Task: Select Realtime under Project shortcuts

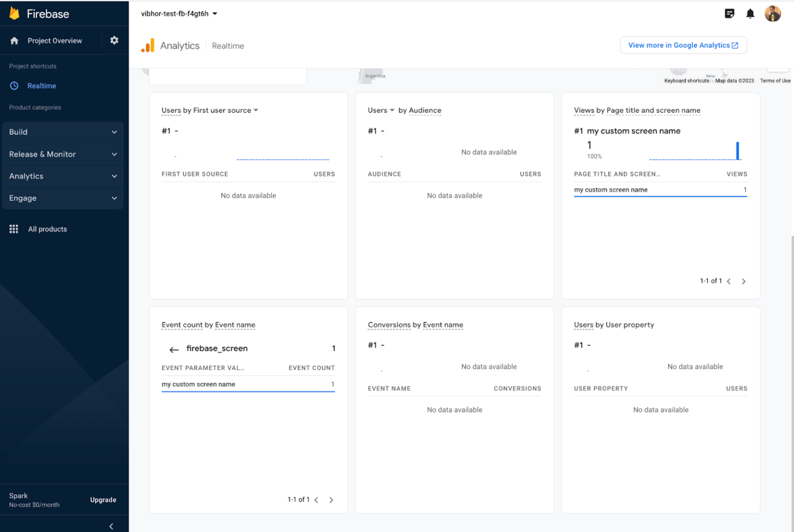Action: click(x=42, y=86)
